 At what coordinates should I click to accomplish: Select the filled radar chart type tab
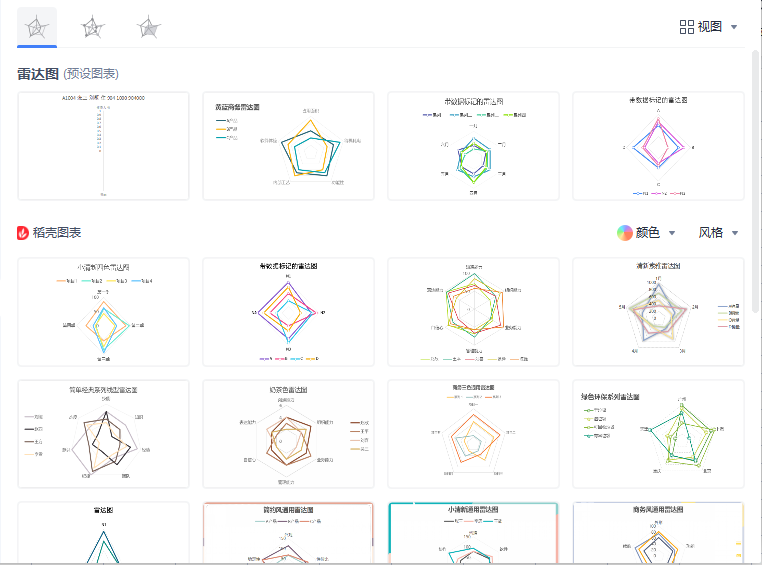coord(149,27)
